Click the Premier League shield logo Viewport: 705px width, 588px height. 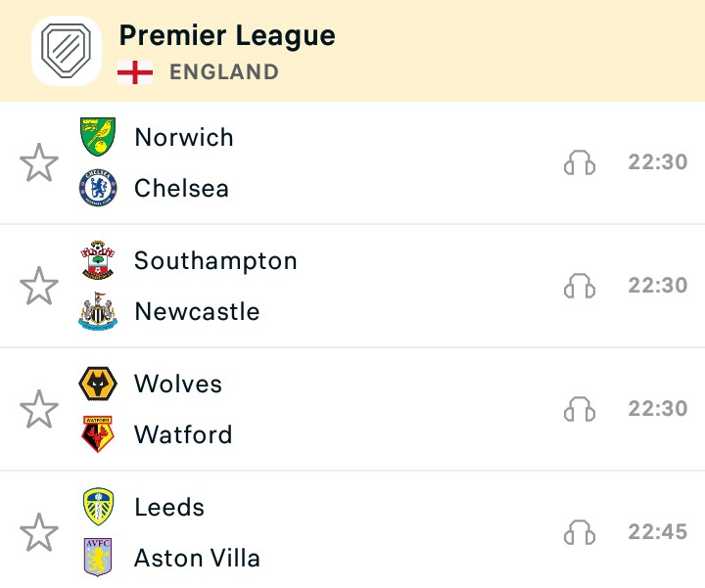pos(67,51)
